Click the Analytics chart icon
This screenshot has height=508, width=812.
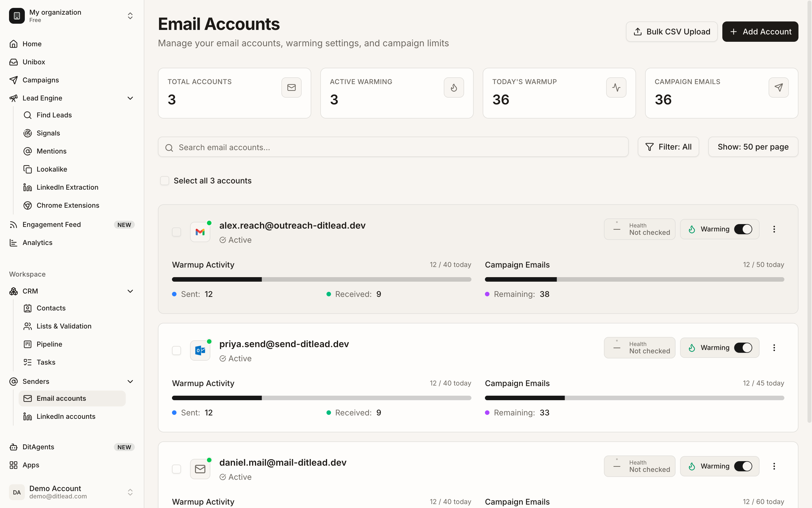[14, 243]
